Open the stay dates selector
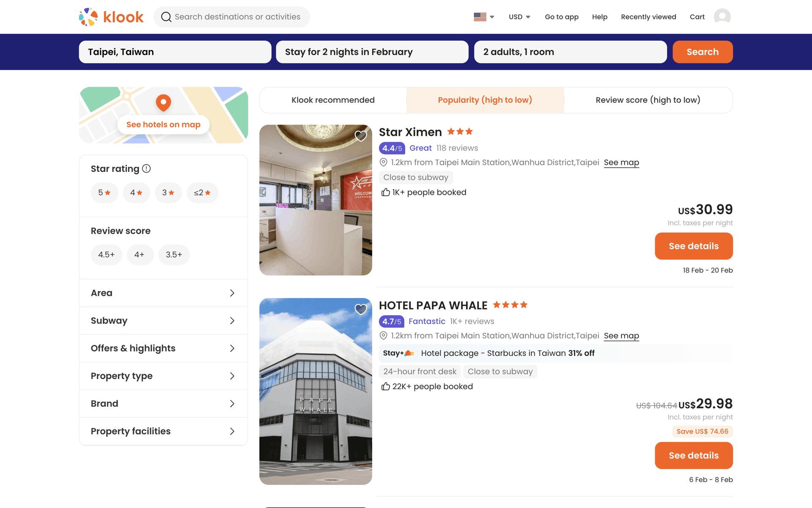The height and width of the screenshot is (508, 812). (372, 52)
